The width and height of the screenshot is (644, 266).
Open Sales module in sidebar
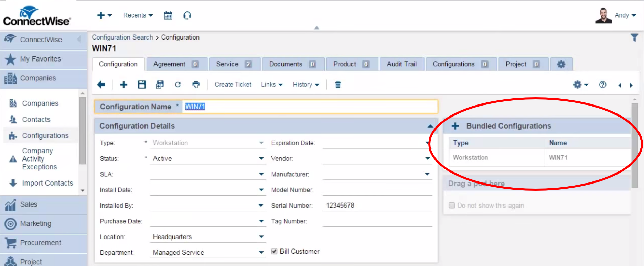coord(43,204)
